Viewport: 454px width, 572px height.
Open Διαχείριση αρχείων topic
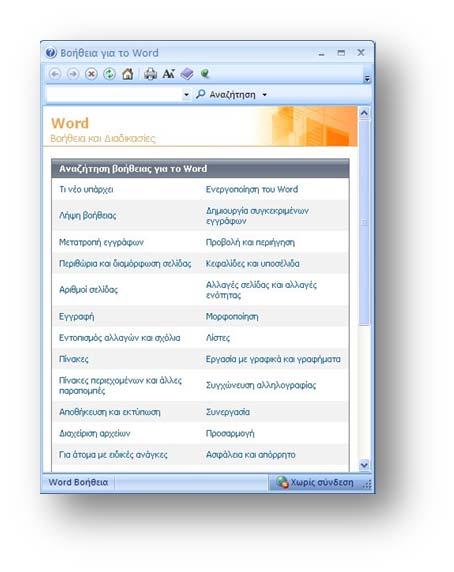94,433
